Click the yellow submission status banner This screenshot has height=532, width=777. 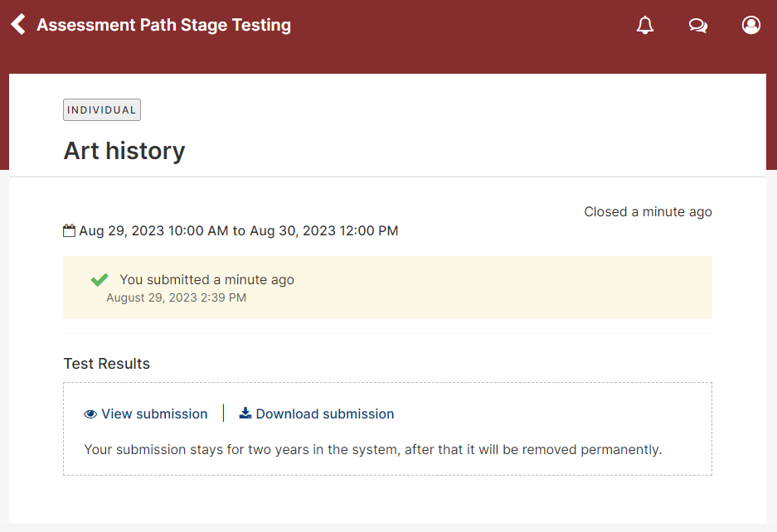(x=387, y=288)
